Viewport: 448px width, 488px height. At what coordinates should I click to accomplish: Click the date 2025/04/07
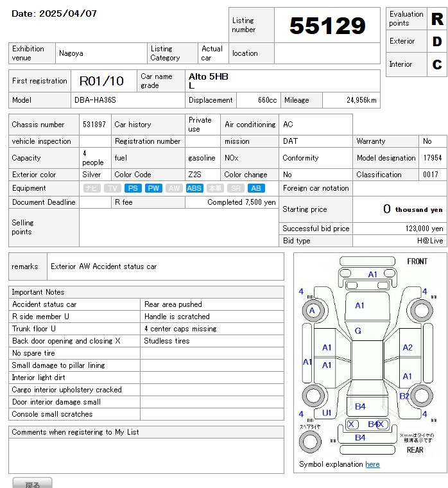pos(68,13)
